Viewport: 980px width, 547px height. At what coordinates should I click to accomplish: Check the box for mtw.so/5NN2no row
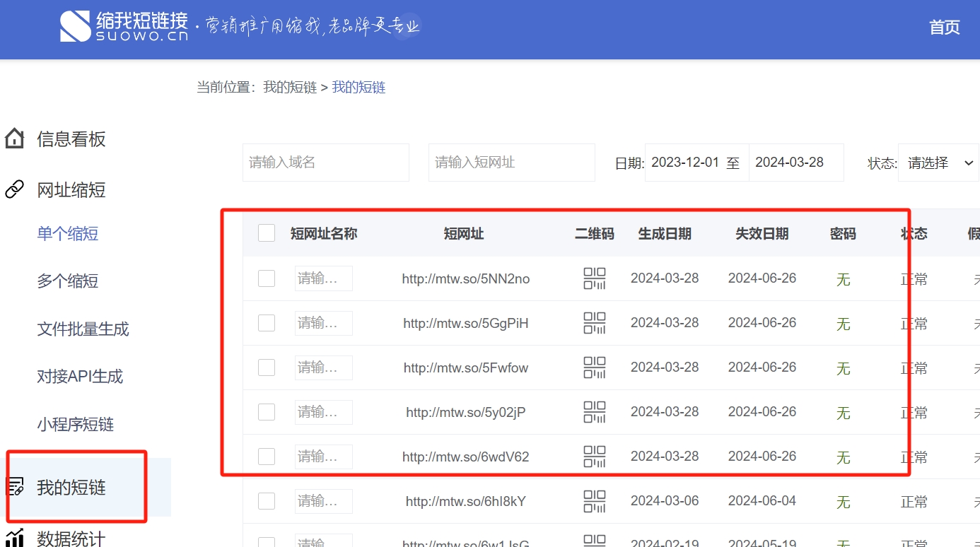[267, 278]
